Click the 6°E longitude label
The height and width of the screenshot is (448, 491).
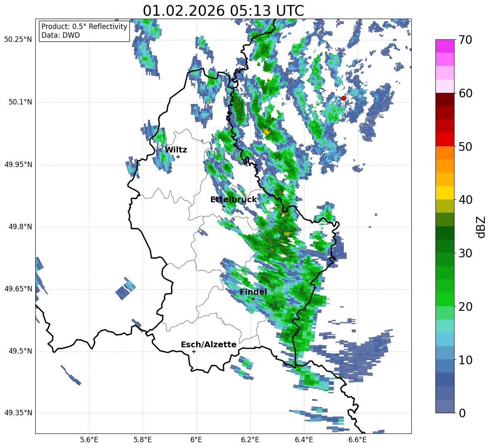[196, 440]
